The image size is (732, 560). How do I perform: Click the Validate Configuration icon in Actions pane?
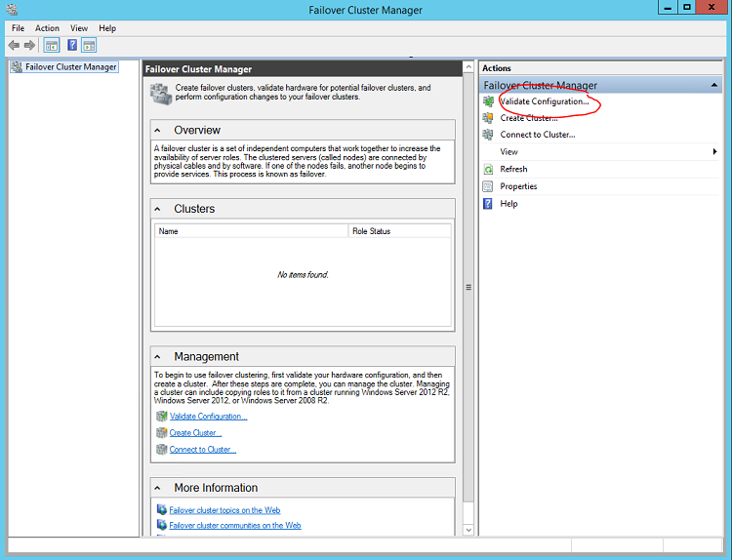pos(488,101)
